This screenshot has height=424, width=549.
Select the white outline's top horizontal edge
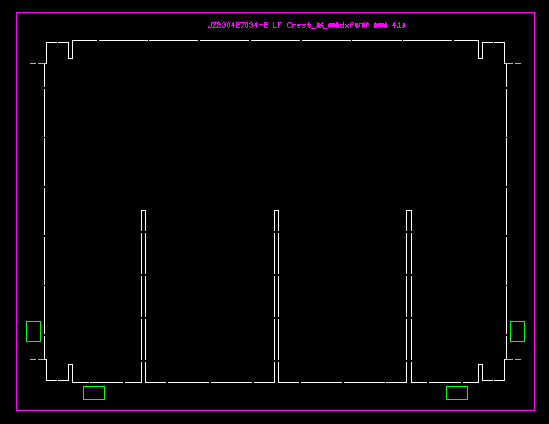(276, 40)
